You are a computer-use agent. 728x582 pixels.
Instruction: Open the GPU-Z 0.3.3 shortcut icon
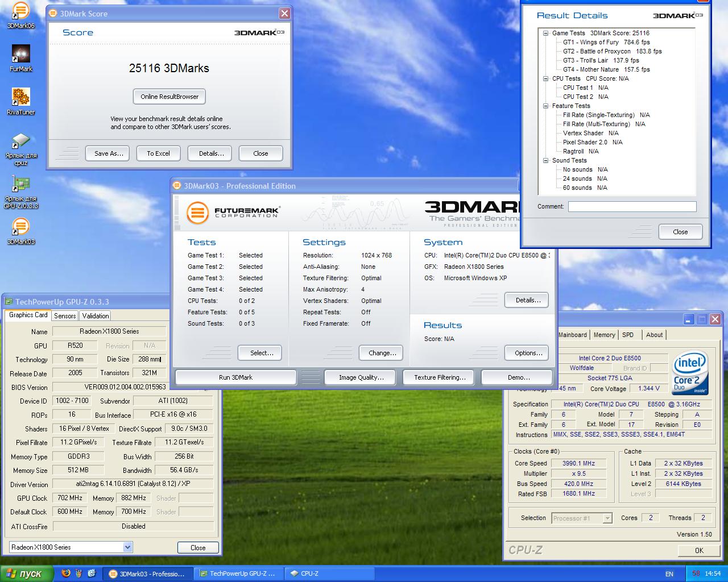click(20, 192)
